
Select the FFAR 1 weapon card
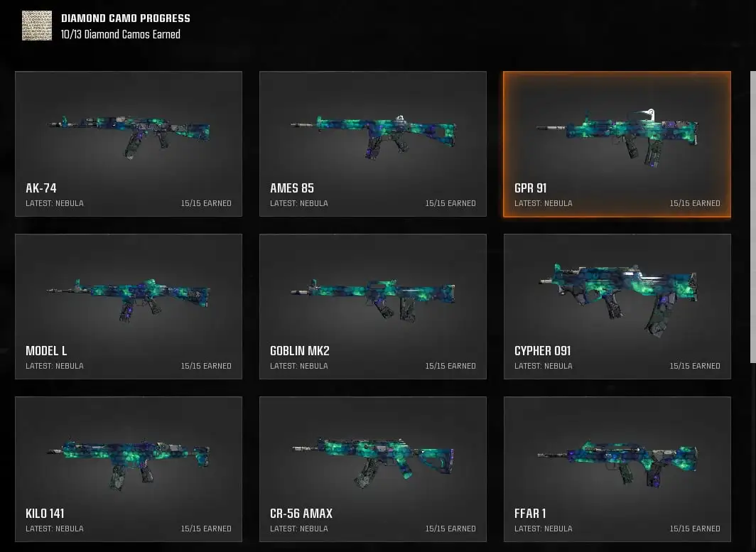[617, 469]
